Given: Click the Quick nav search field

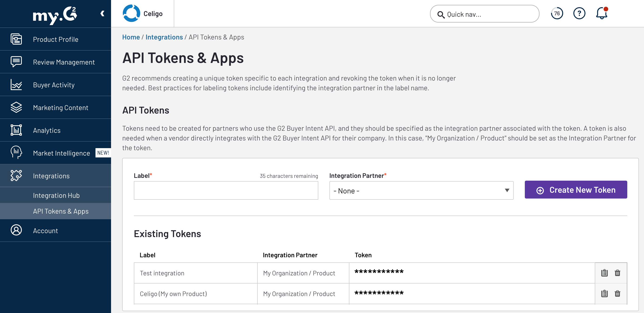Looking at the screenshot, I should [x=484, y=14].
